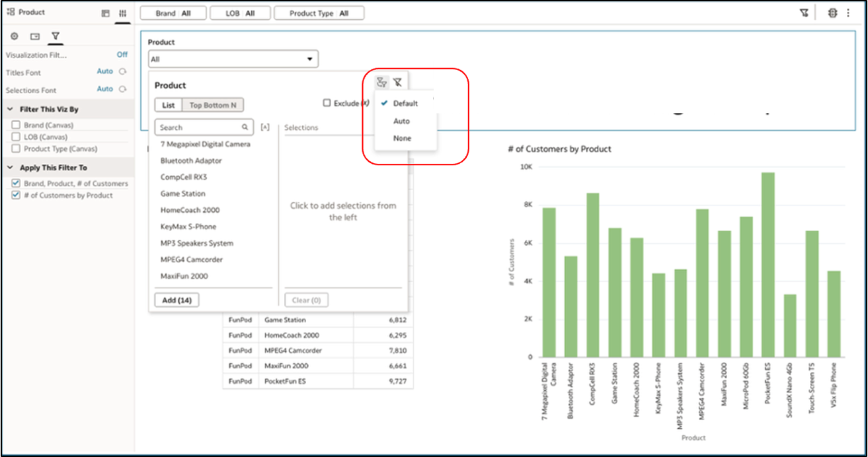Image resolution: width=868 pixels, height=457 pixels.
Task: Click the Add (14) button
Action: point(177,300)
